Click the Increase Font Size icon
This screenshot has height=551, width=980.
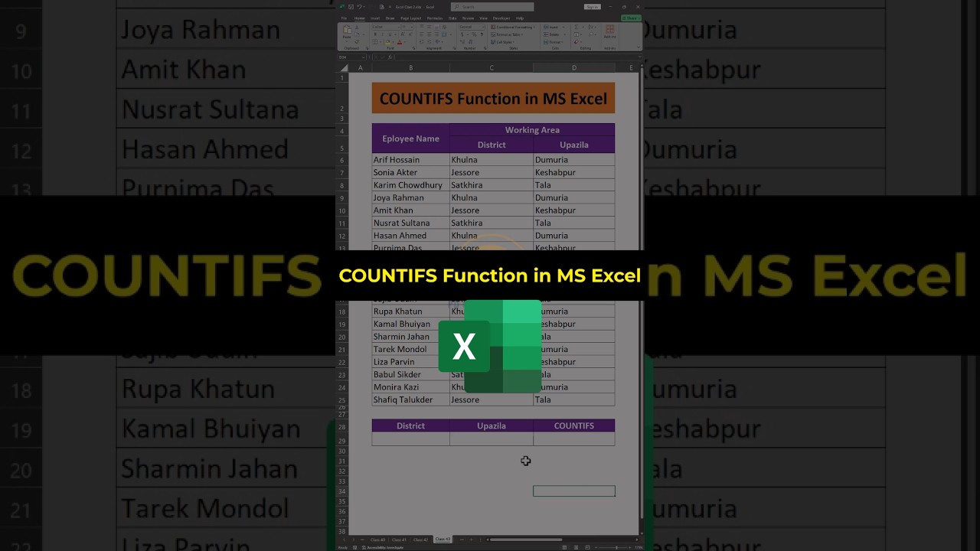[x=403, y=34]
